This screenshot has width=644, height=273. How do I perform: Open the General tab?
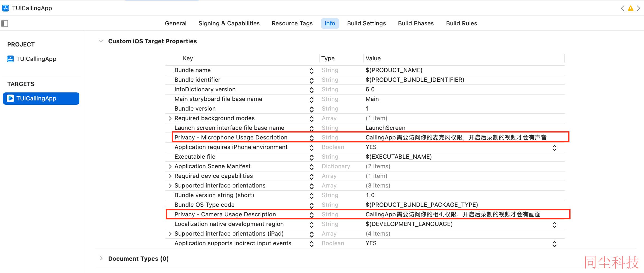pyautogui.click(x=176, y=24)
